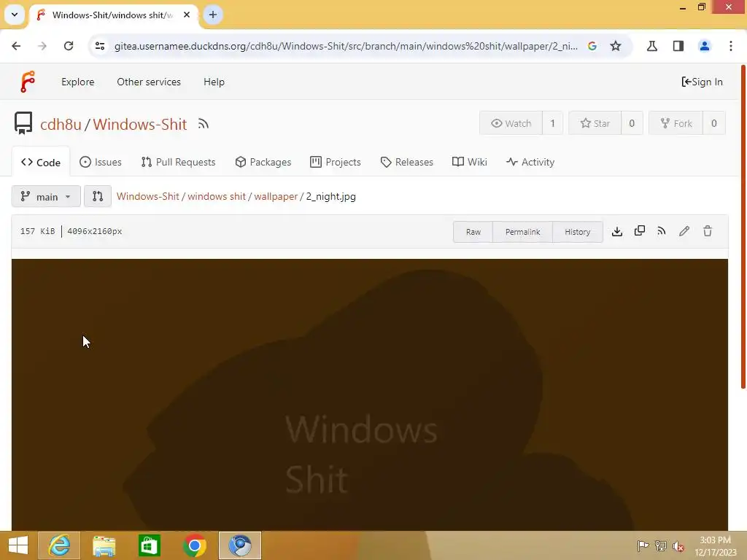The image size is (747, 560).
Task: Toggle the browser side panel
Action: point(678,46)
